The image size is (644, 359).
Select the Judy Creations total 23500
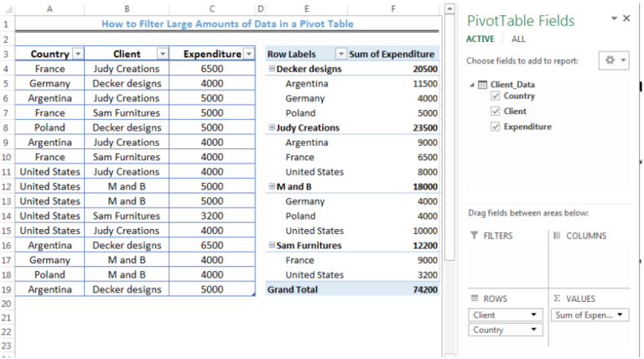pyautogui.click(x=393, y=127)
